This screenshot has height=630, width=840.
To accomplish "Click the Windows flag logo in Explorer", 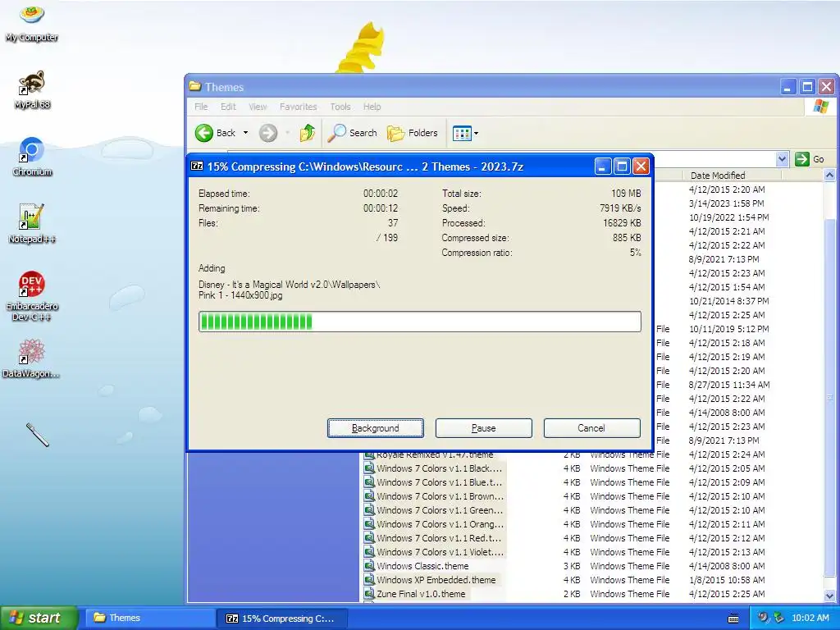I will point(820,107).
